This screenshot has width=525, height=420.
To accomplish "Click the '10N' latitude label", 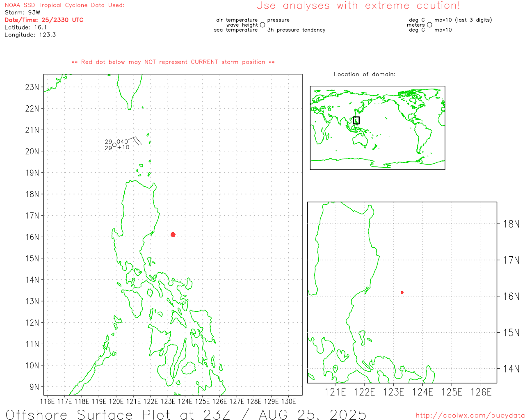I will (x=32, y=365).
